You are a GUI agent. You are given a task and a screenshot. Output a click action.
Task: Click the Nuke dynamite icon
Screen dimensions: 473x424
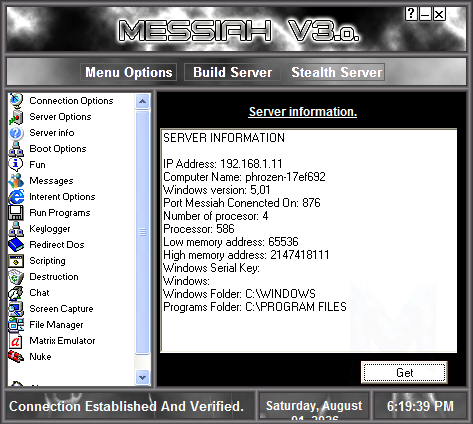coord(16,357)
